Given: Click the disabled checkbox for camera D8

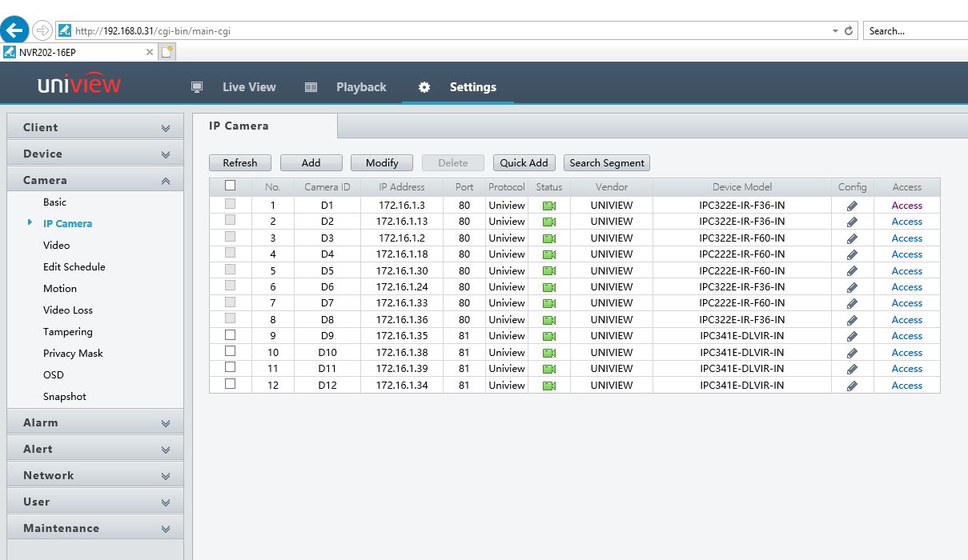Looking at the screenshot, I should (231, 318).
